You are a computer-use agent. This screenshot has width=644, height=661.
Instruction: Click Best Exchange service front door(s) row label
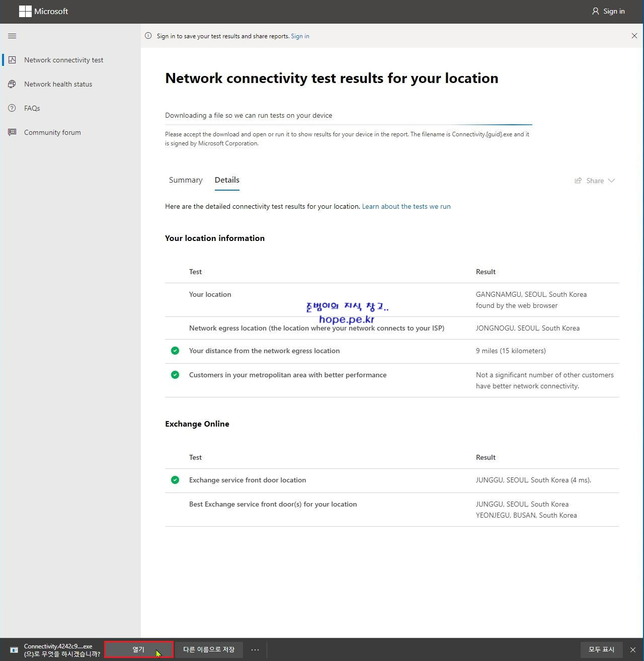[x=273, y=504]
